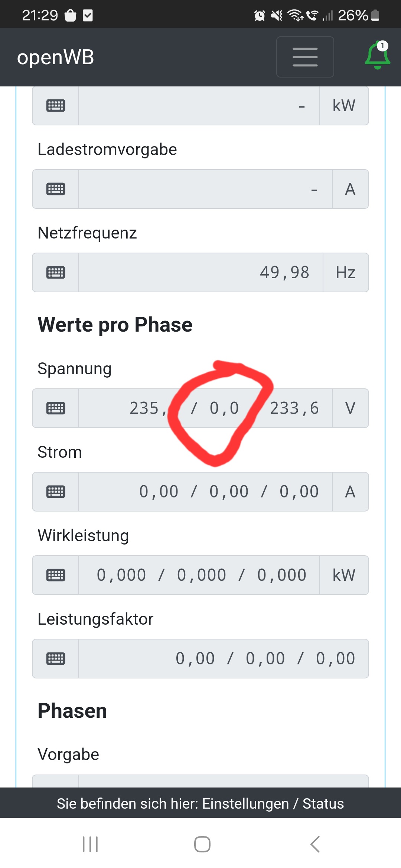Screen dimensions: 401x868
Task: Click keyboard icon in Ladestromvorgabe row
Action: 56,189
